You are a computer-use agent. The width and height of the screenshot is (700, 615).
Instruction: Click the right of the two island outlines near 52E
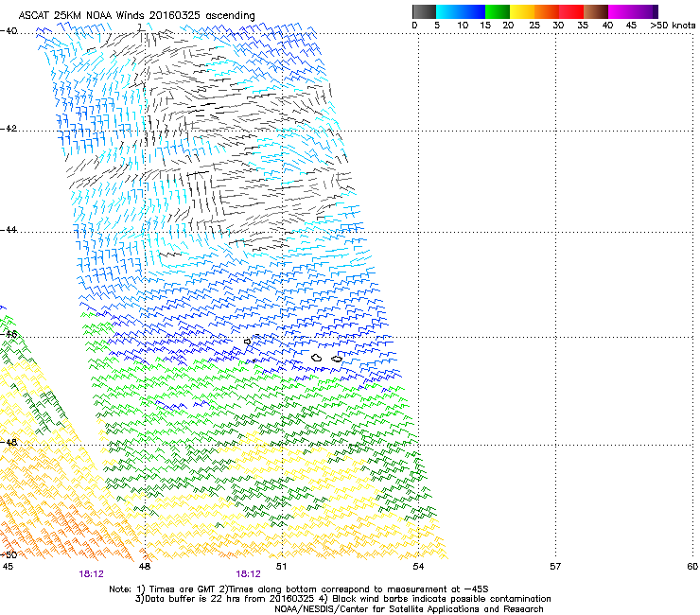[x=337, y=359]
